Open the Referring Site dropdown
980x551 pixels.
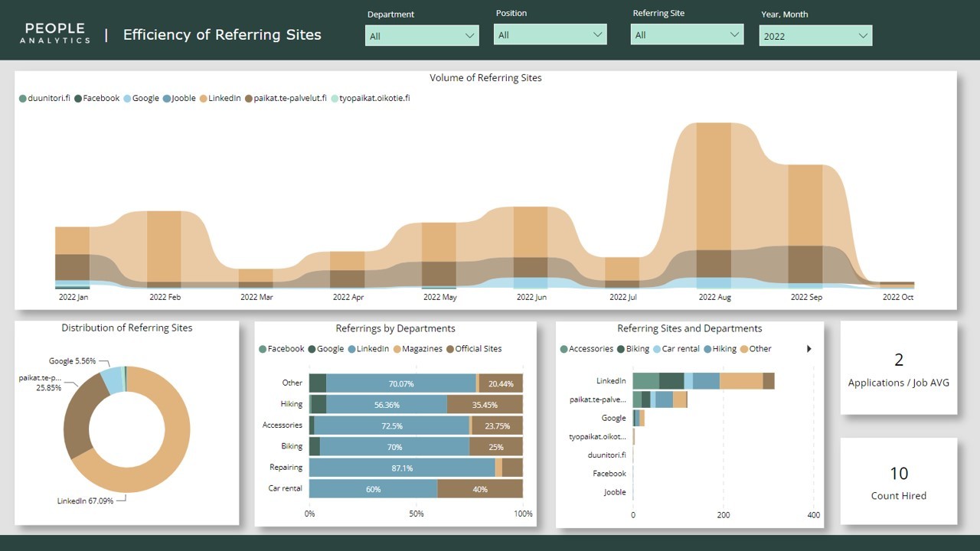[687, 34]
